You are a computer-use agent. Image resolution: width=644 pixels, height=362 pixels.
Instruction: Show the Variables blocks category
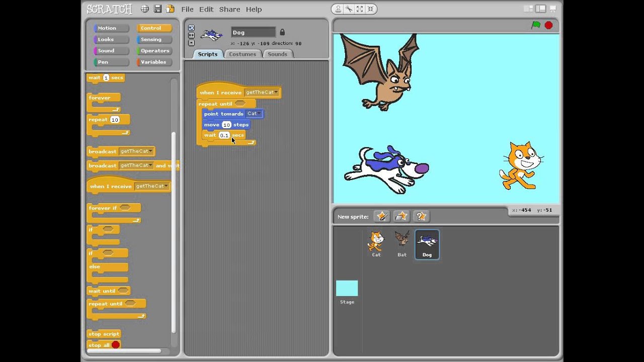[x=154, y=62]
